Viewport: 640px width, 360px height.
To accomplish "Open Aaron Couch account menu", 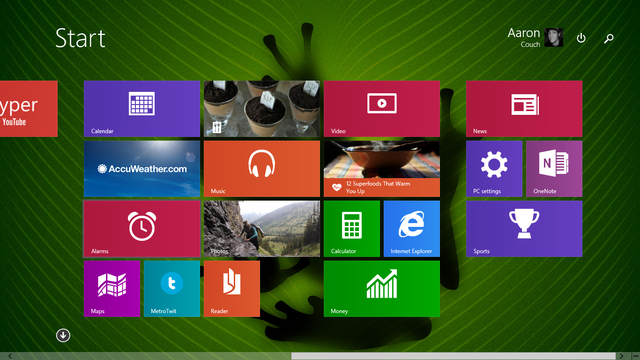I will (x=535, y=38).
